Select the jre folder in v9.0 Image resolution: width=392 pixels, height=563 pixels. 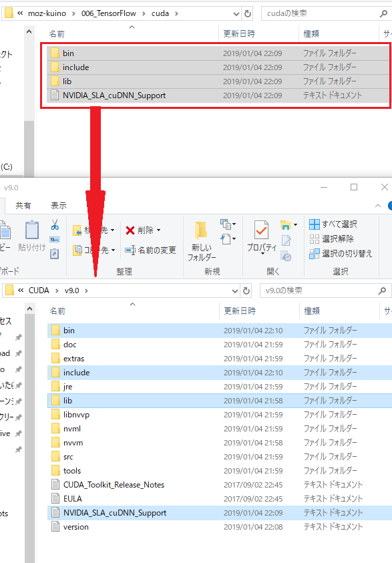coord(220,386)
